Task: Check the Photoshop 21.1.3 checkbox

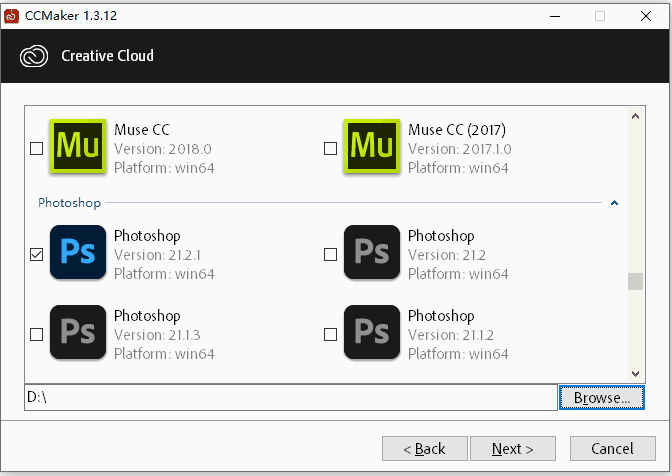Action: [36, 335]
